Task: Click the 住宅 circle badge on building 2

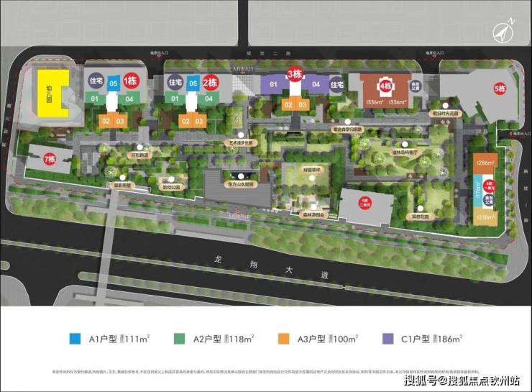Action: click(175, 82)
